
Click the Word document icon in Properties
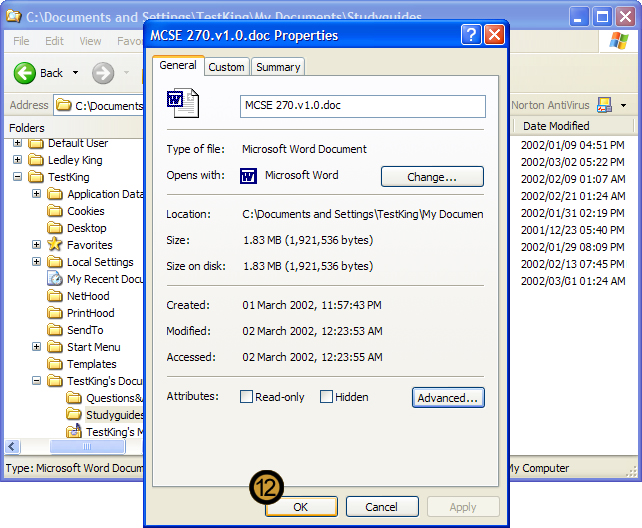183,103
